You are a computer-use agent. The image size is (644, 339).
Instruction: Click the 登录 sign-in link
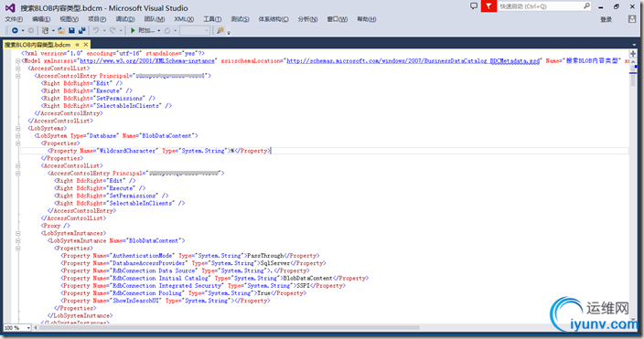point(606,19)
